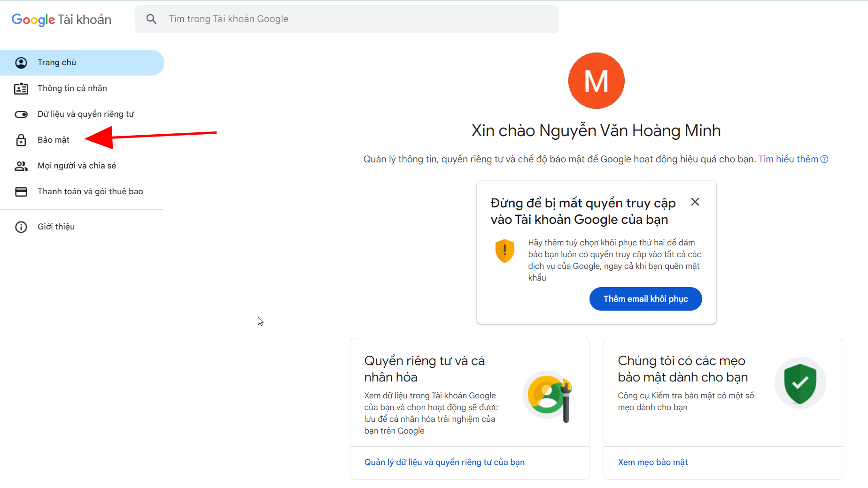Open Bảo mật via its padlock icon
Image resolution: width=868 pixels, height=488 pixels.
[21, 140]
